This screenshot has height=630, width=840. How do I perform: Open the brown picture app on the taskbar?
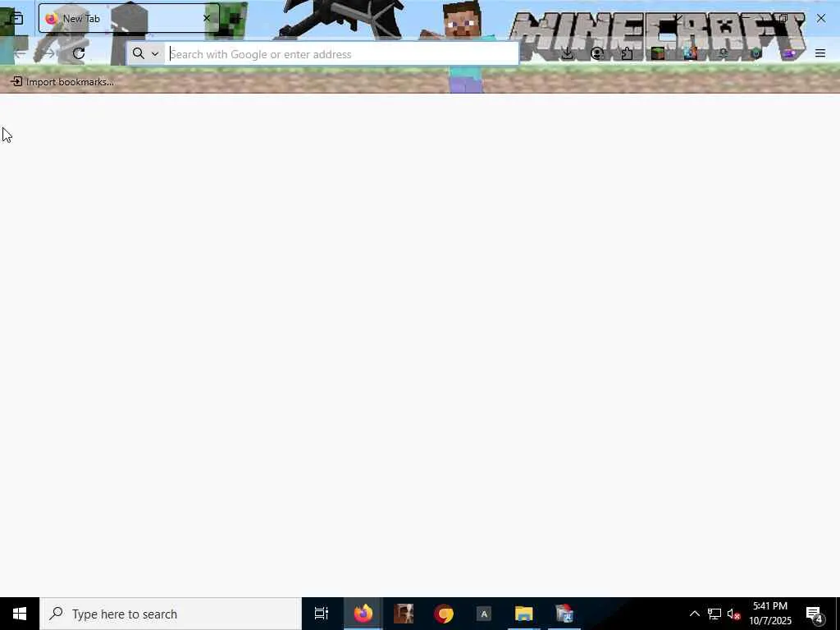(x=404, y=614)
